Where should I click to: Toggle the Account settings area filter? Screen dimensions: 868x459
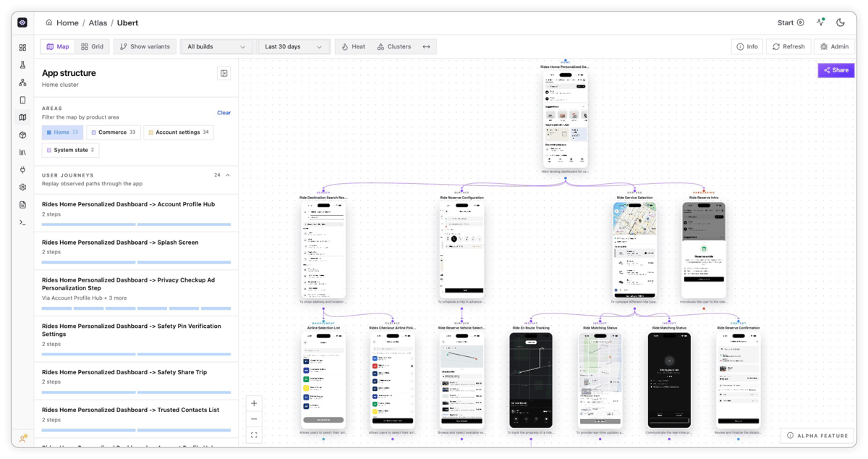179,132
